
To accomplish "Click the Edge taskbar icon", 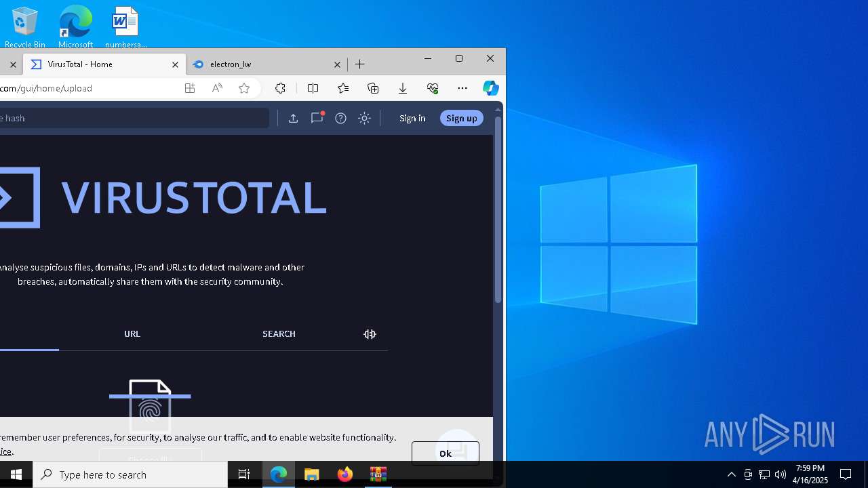I will pyautogui.click(x=279, y=474).
